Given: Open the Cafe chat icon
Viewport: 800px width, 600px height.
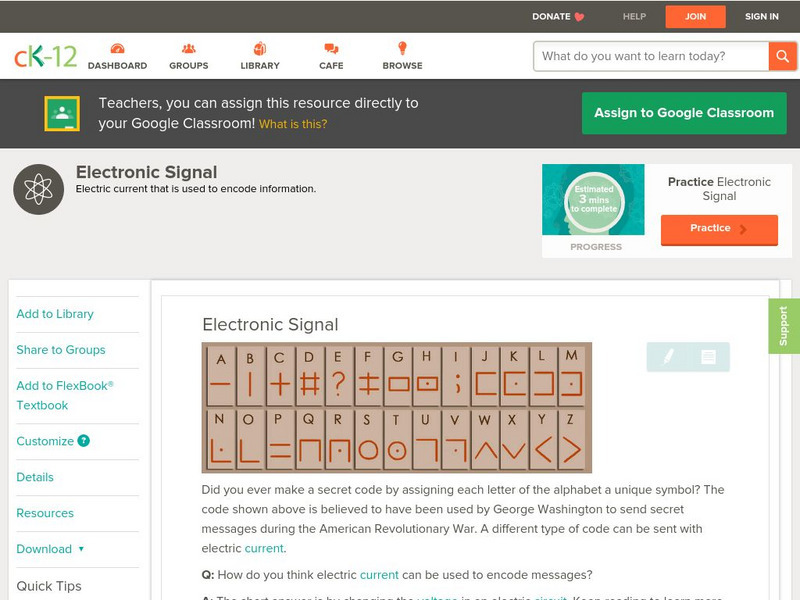Looking at the screenshot, I should pos(331,49).
